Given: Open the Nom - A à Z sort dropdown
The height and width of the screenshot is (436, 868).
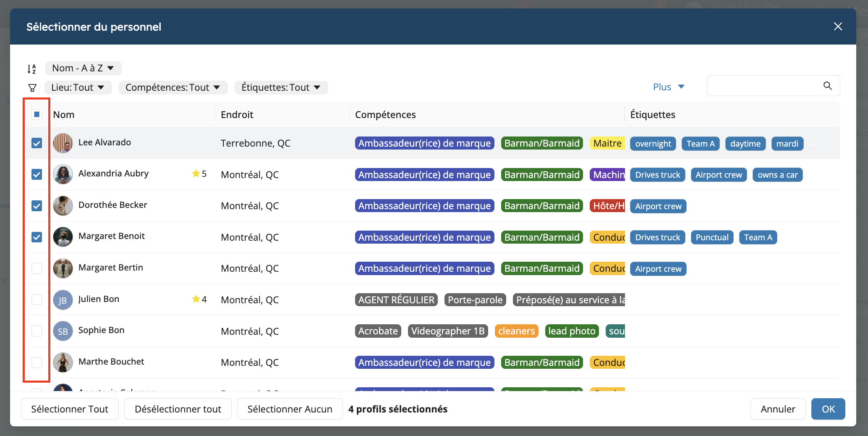Looking at the screenshot, I should click(83, 68).
